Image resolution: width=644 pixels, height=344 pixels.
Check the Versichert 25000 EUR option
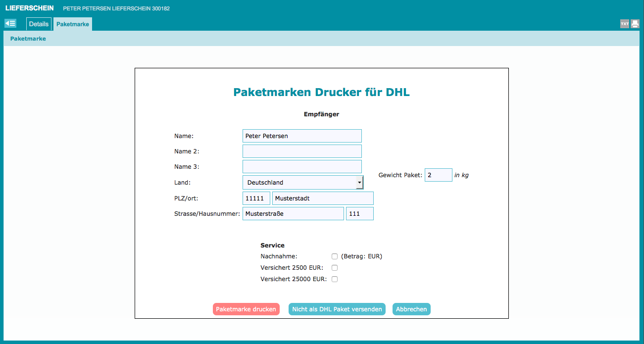click(x=335, y=279)
